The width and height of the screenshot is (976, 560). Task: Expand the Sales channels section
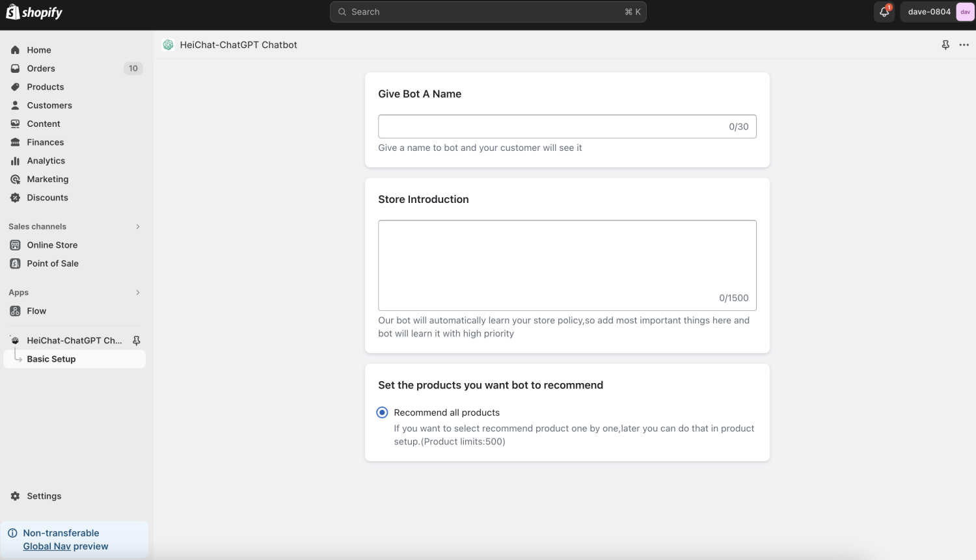(137, 226)
